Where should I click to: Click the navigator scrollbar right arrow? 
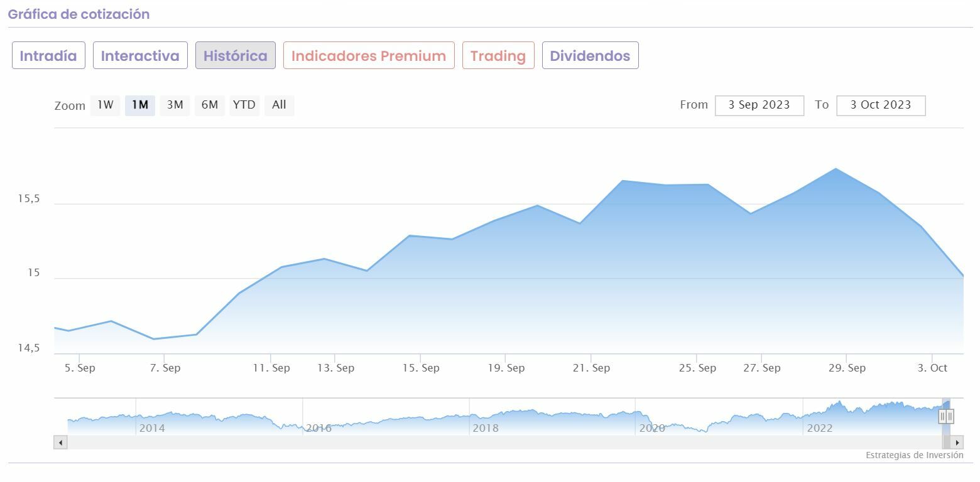tap(957, 442)
